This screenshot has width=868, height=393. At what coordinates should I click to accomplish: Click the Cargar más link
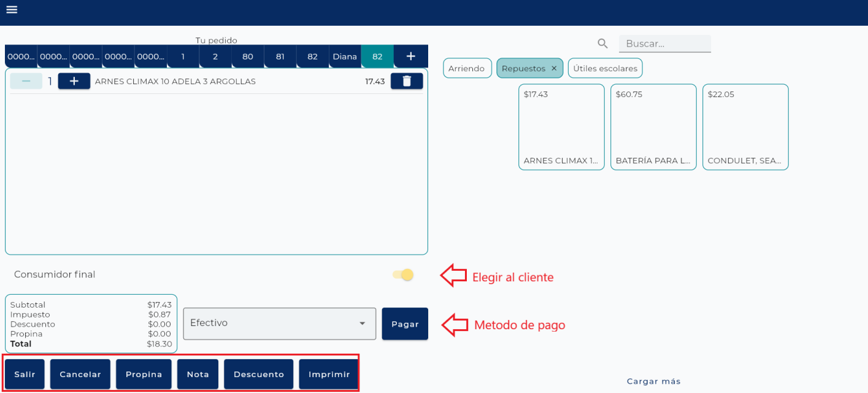654,381
